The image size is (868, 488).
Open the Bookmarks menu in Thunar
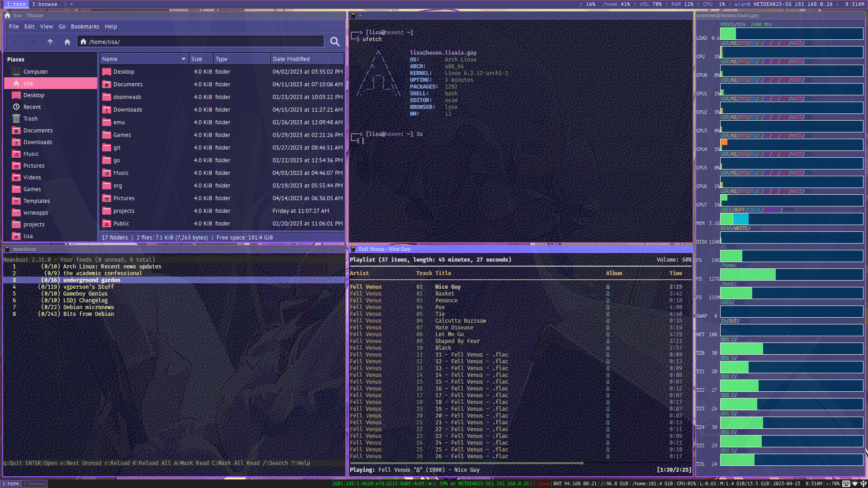[x=85, y=27]
